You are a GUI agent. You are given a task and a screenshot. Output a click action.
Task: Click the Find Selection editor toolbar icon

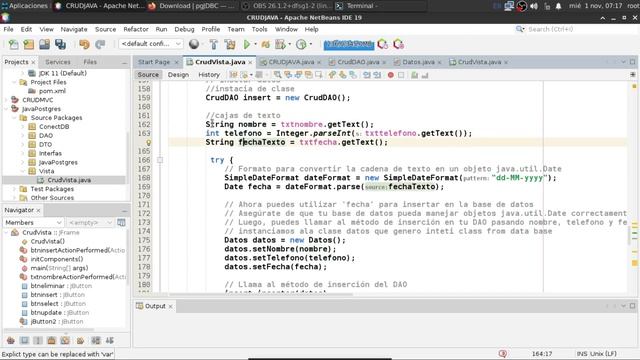(278, 75)
